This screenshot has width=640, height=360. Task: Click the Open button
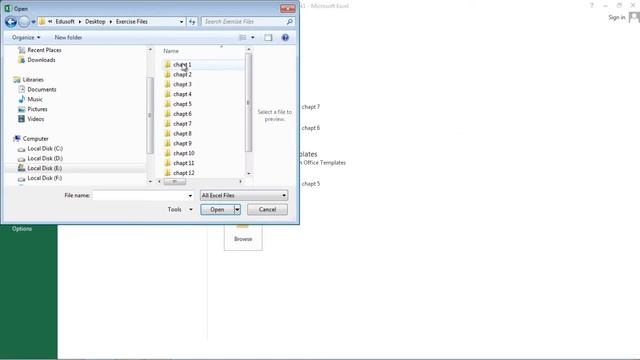click(x=217, y=209)
